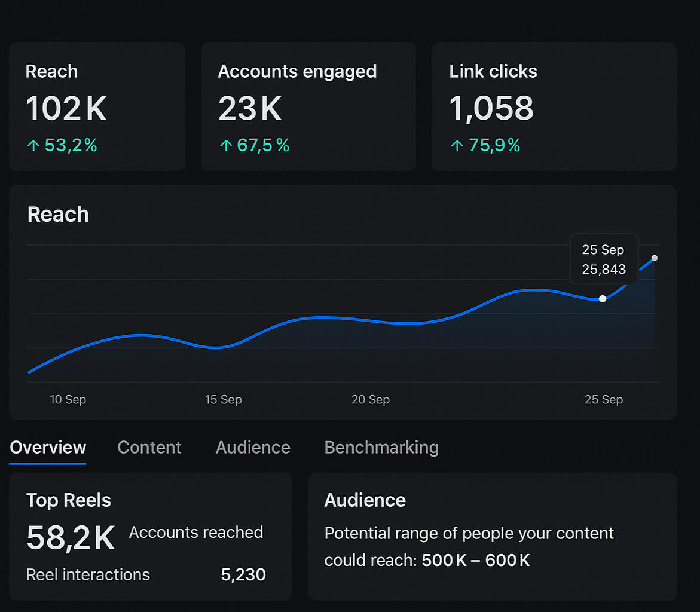Click the gray endpoint dot of the reach line
This screenshot has height=612, width=700.
click(x=655, y=258)
